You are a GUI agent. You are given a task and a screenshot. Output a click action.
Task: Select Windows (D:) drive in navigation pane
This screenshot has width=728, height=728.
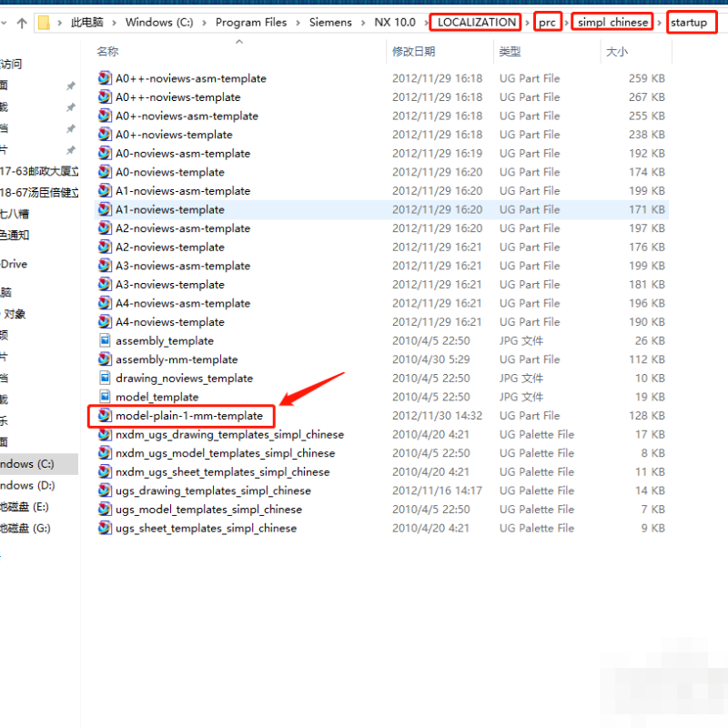coord(39,485)
